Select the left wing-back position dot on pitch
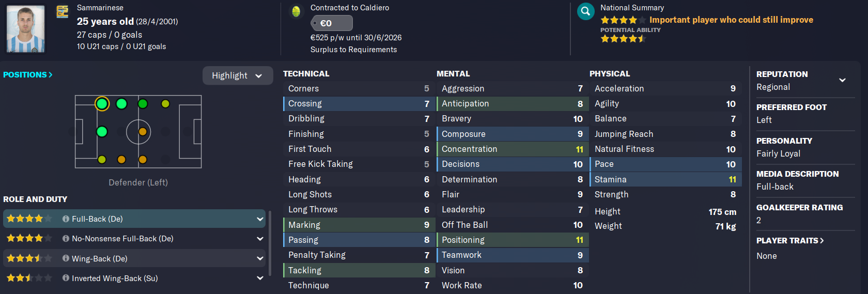This screenshot has width=868, height=294. (122, 104)
